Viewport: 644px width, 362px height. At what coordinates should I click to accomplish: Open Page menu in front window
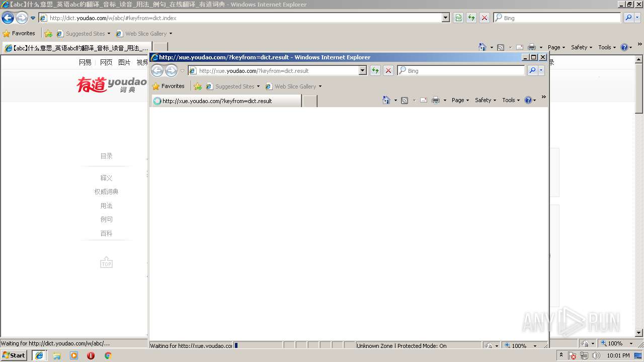point(460,100)
